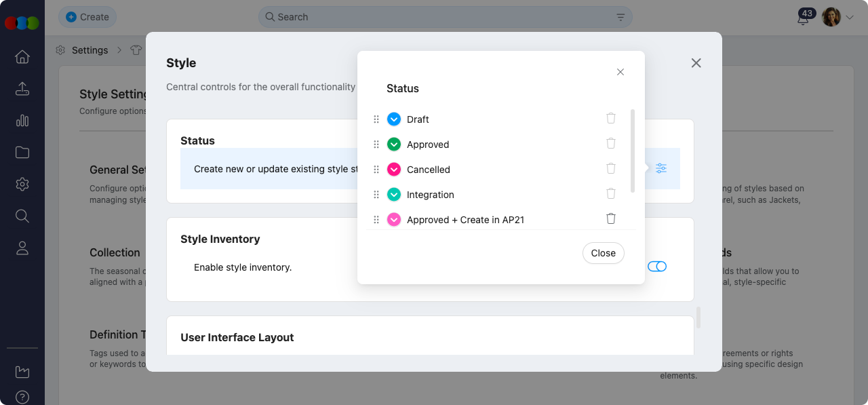Image resolution: width=868 pixels, height=405 pixels.
Task: Click the search filter icon
Action: click(620, 17)
